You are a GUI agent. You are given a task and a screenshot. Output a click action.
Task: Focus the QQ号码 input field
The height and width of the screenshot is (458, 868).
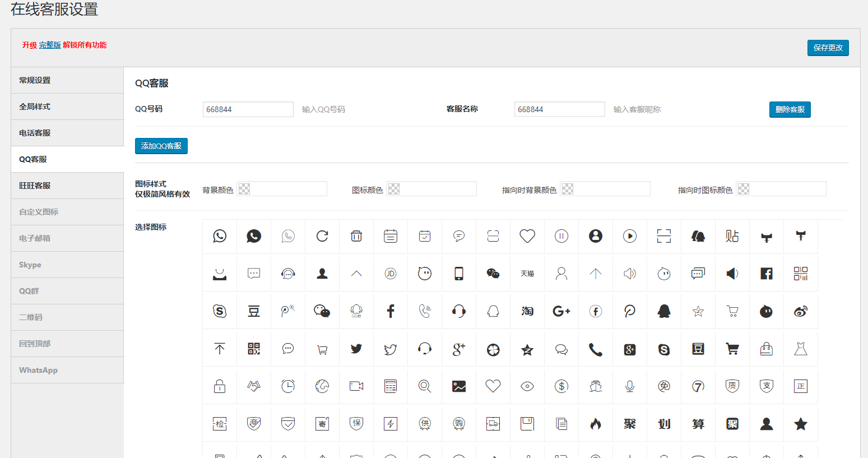point(248,109)
